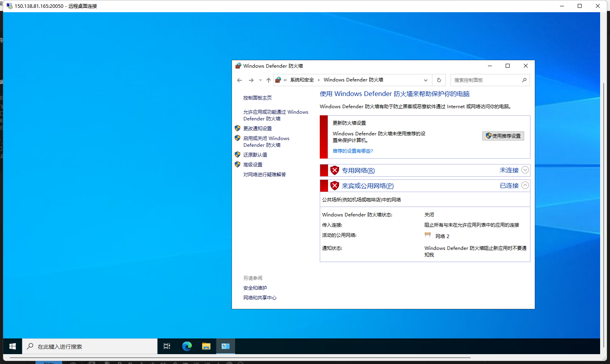Focus the 搜索控制面板 search box
Image resolution: width=610 pixels, height=364 pixels.
click(x=490, y=80)
